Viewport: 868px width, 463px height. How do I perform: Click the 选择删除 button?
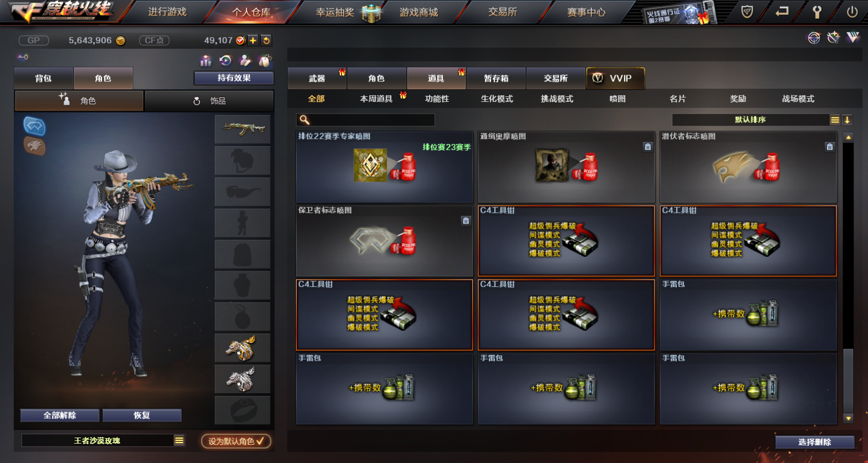tap(814, 442)
